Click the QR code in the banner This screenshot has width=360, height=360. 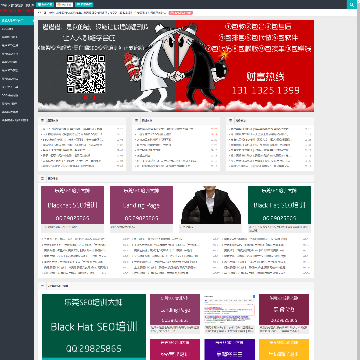pos(86,74)
